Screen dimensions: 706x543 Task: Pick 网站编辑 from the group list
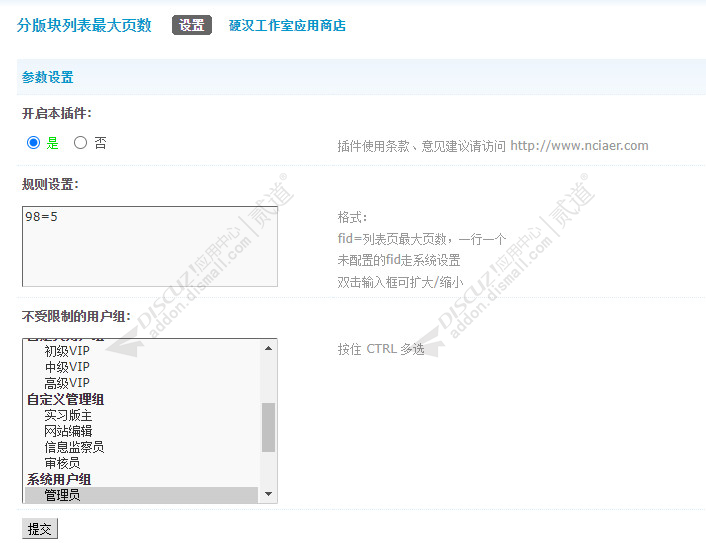click(68, 431)
